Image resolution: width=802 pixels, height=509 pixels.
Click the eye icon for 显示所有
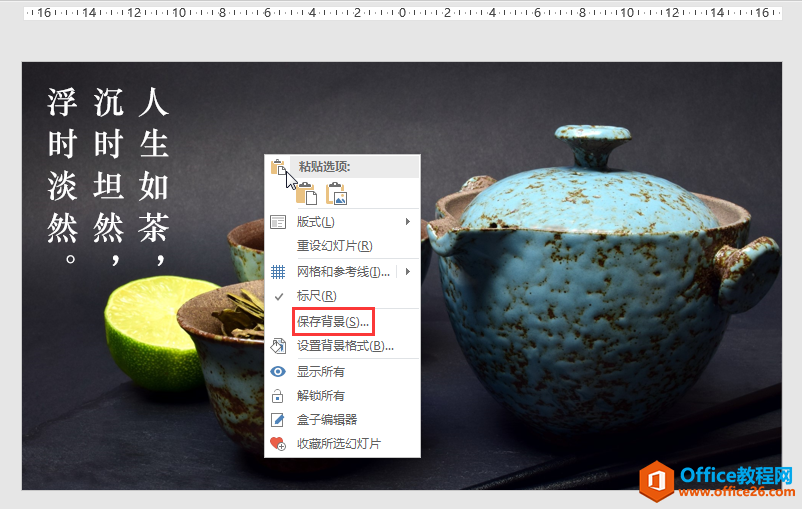coord(279,371)
